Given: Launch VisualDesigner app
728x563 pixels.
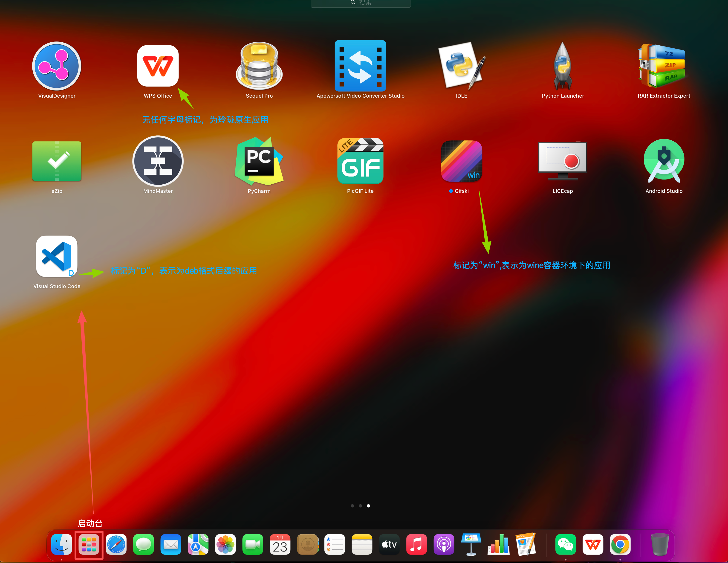Looking at the screenshot, I should pos(57,66).
